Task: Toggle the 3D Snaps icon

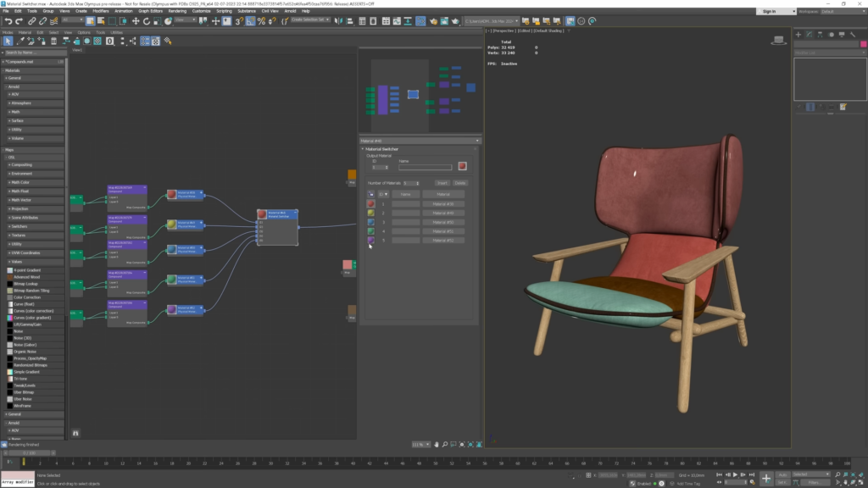Action: coord(239,21)
